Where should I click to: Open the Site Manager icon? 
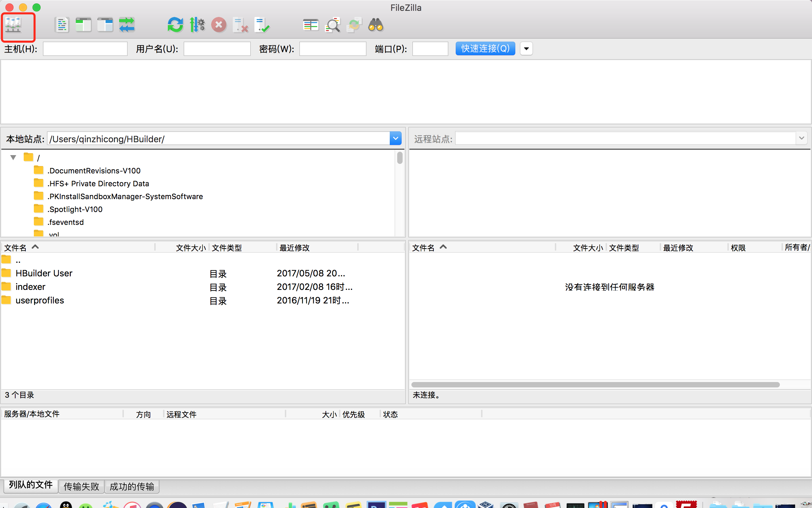(14, 25)
